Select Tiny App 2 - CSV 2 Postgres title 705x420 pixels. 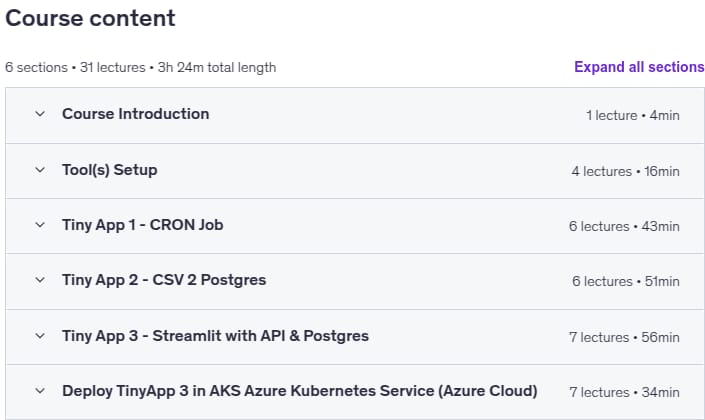pyautogui.click(x=164, y=280)
